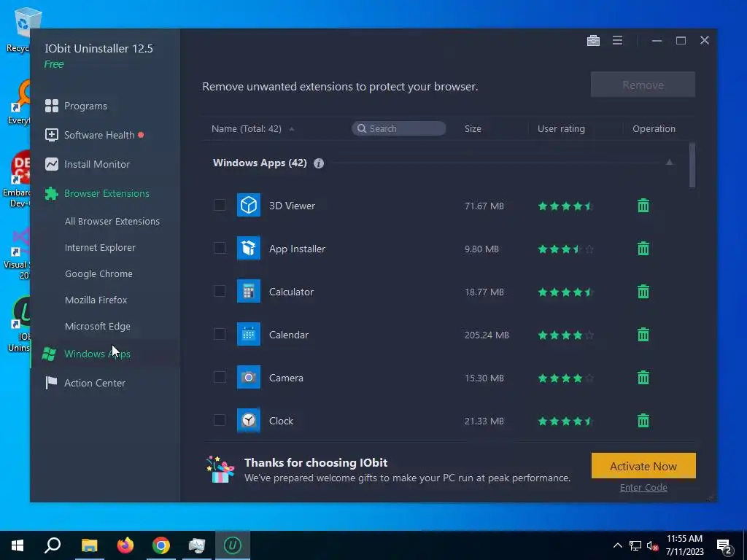Click the welcome gift box icon
The height and width of the screenshot is (560, 747).
tap(220, 470)
